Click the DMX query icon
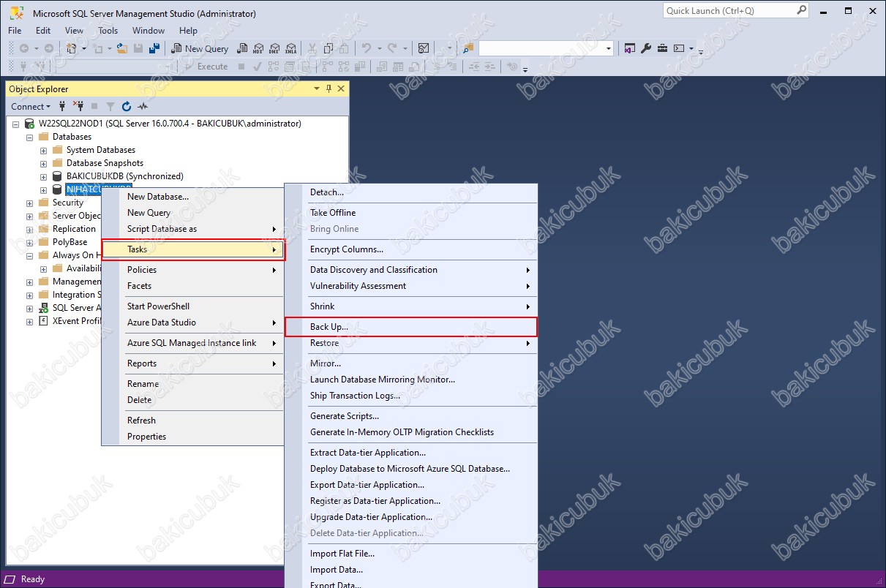Screen dimensions: 886x588 point(274,48)
